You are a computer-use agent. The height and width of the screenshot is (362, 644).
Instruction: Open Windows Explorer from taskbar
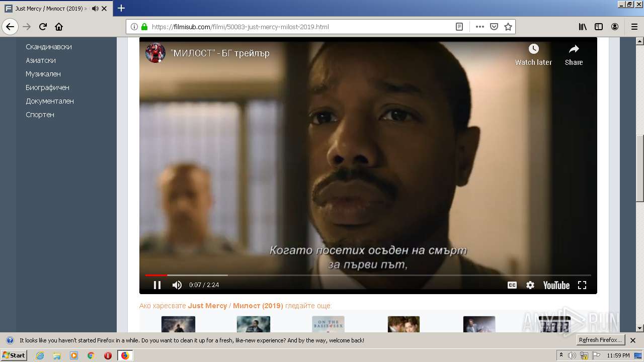[57, 355]
